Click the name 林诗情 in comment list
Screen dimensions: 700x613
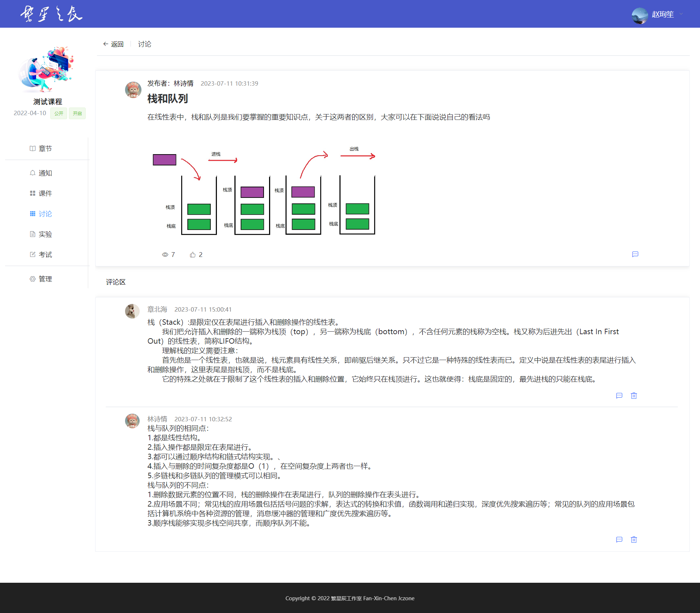coord(157,419)
